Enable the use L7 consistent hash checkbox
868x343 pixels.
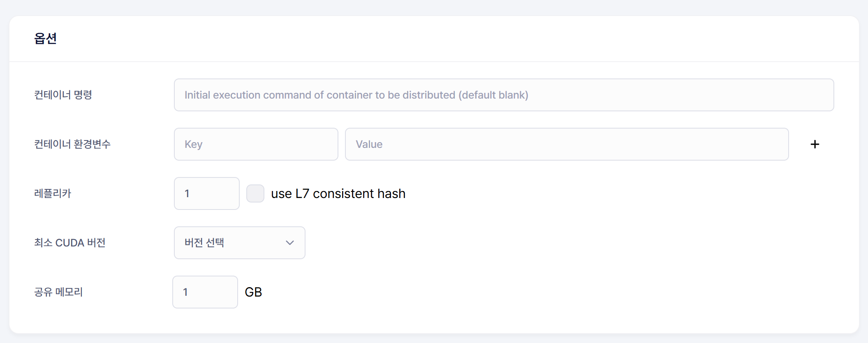tap(255, 193)
